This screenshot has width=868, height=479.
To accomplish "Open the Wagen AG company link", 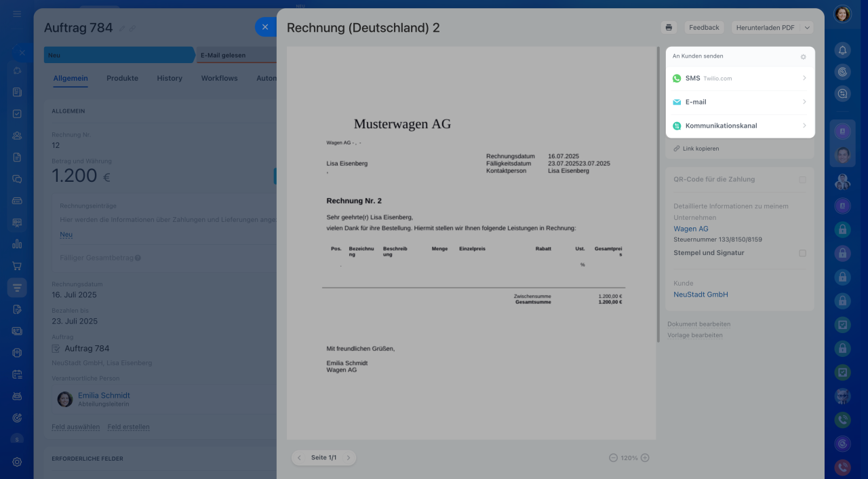I will pos(690,229).
